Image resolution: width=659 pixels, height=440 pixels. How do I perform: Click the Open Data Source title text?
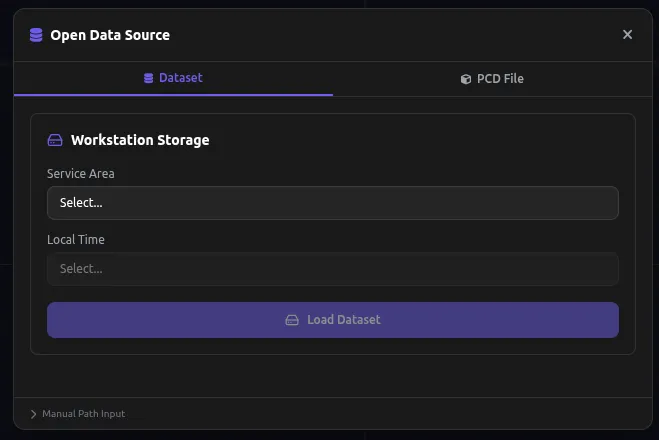coord(110,35)
